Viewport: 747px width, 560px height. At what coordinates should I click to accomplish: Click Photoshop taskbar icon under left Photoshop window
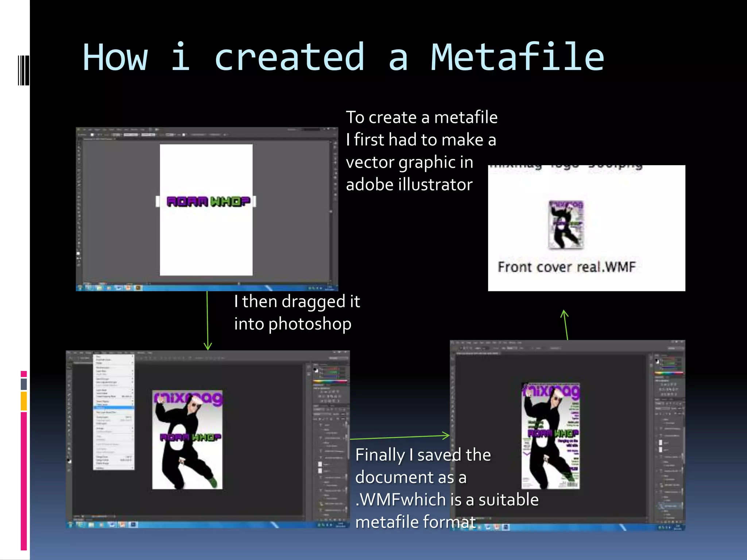tap(133, 525)
